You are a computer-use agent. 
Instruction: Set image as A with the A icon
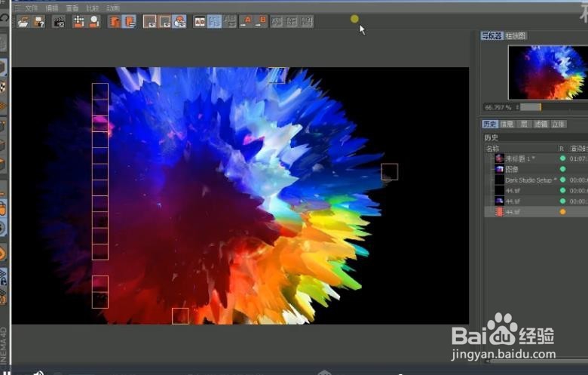247,22
